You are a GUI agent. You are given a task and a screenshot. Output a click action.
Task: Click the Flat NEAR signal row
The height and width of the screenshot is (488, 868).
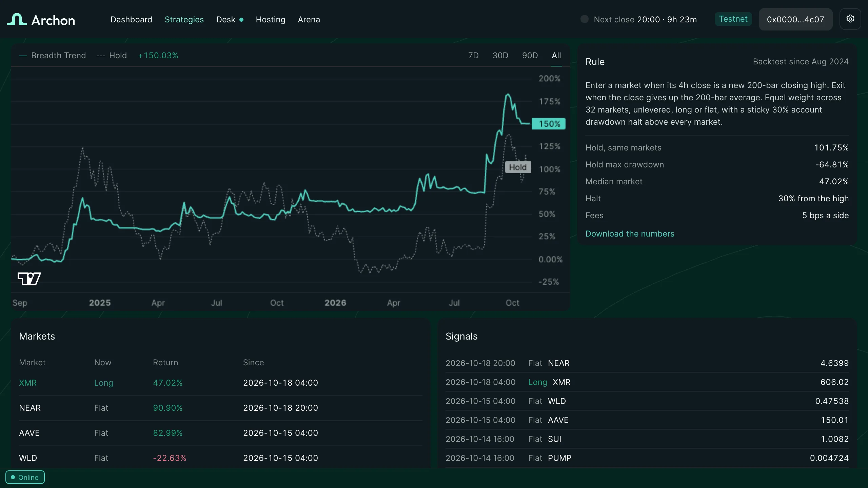tap(647, 363)
